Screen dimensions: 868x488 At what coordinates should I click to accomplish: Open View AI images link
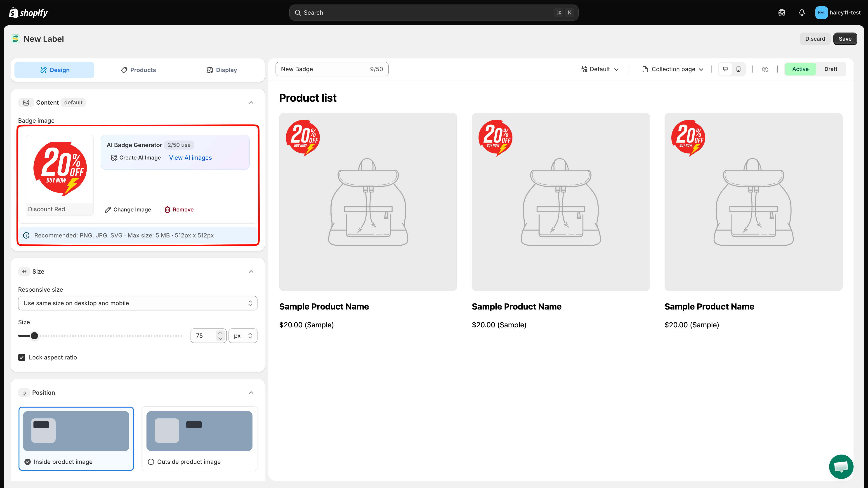click(190, 158)
